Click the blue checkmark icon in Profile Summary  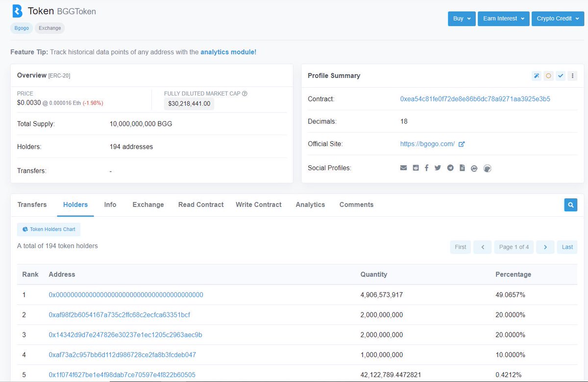[x=561, y=76]
